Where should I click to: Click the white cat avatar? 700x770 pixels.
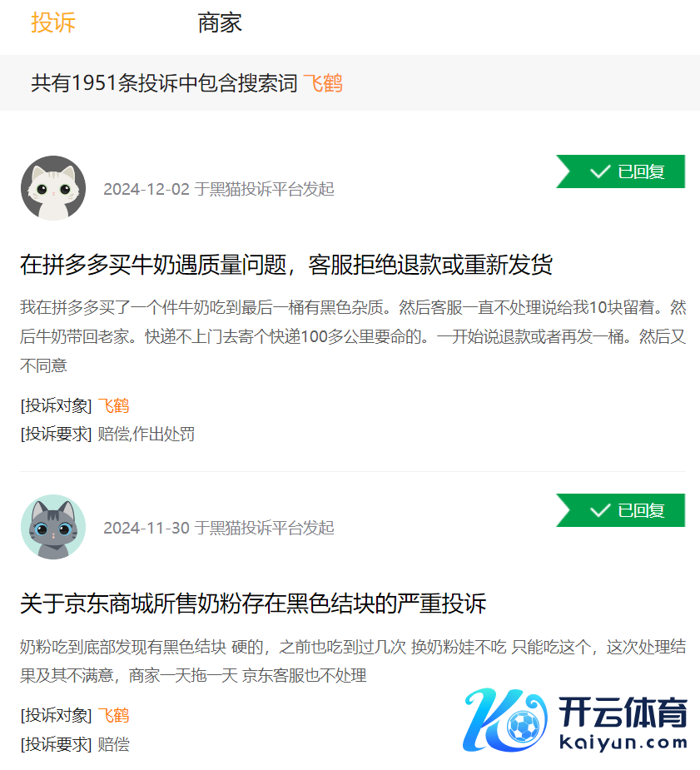point(53,188)
